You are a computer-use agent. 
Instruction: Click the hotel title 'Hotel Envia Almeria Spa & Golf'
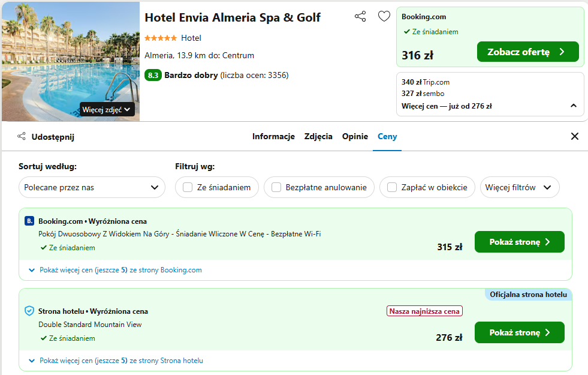point(233,17)
